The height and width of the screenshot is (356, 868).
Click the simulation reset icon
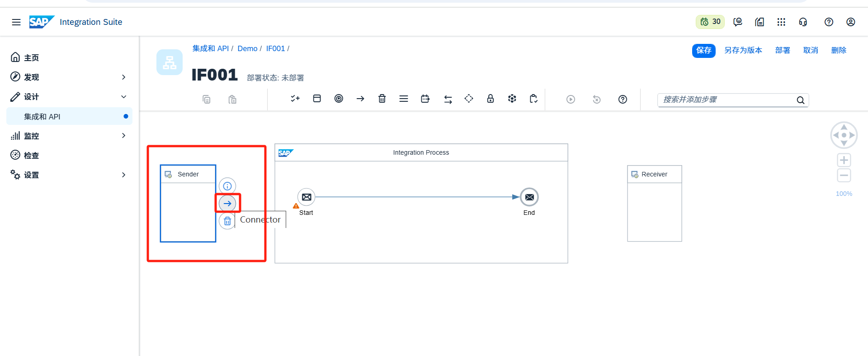point(597,100)
